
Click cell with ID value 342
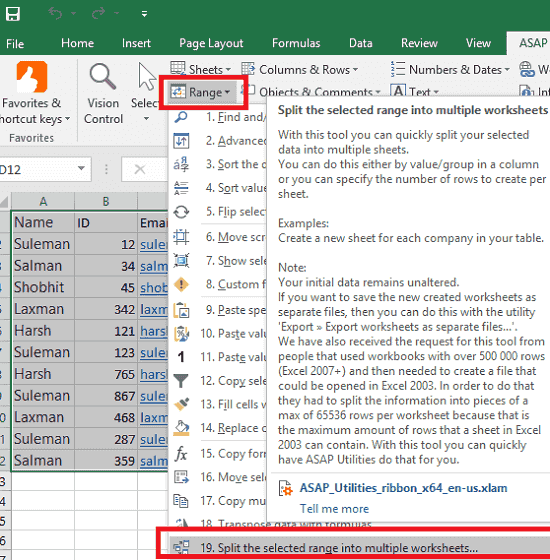tap(106, 309)
